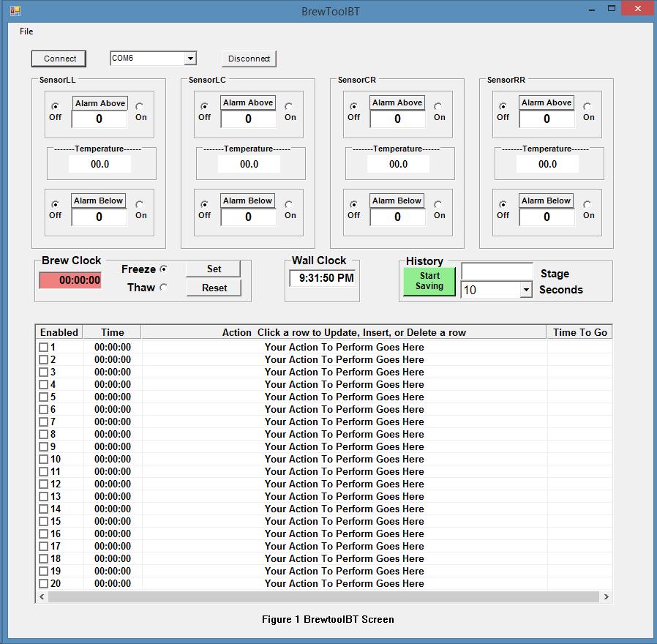Select the Thaw radio button
657x644 pixels.
click(x=163, y=288)
